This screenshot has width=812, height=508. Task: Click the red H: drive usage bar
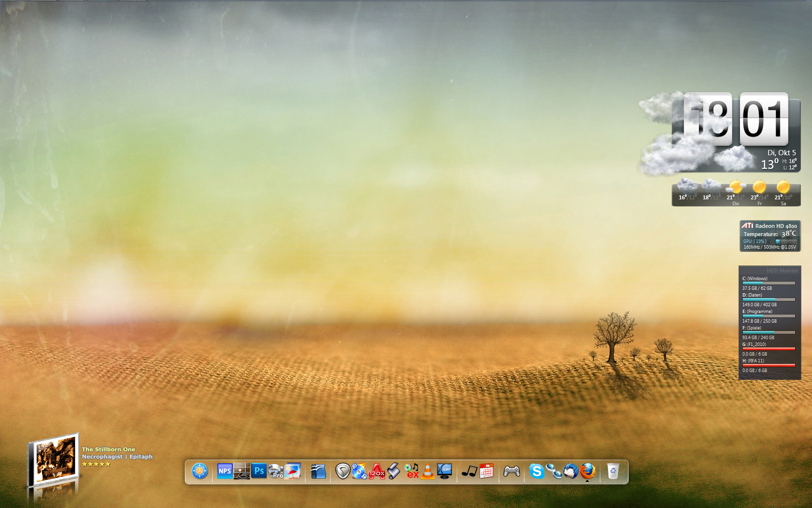pos(768,365)
